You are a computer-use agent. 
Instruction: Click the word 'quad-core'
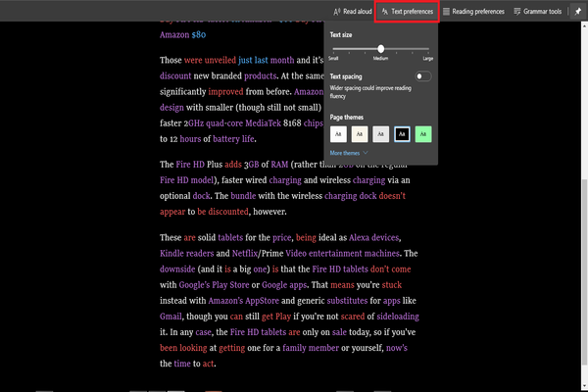pyautogui.click(x=223, y=123)
